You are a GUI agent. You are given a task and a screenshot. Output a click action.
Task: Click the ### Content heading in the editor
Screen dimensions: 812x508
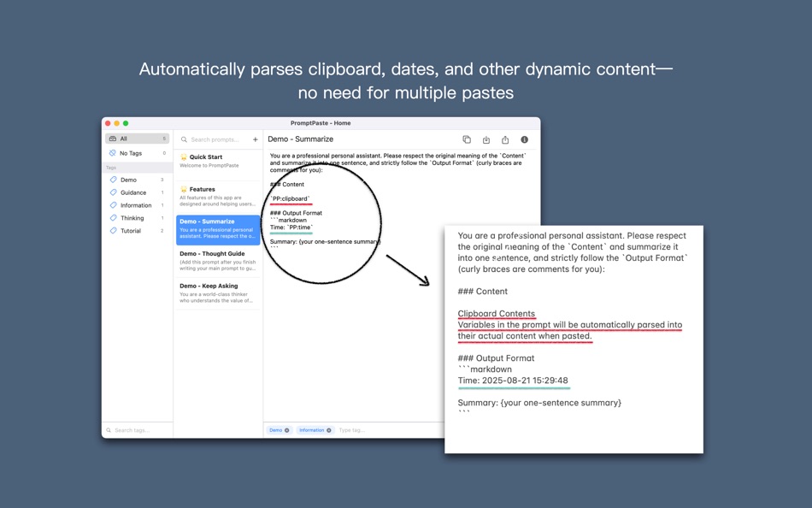tap(287, 184)
